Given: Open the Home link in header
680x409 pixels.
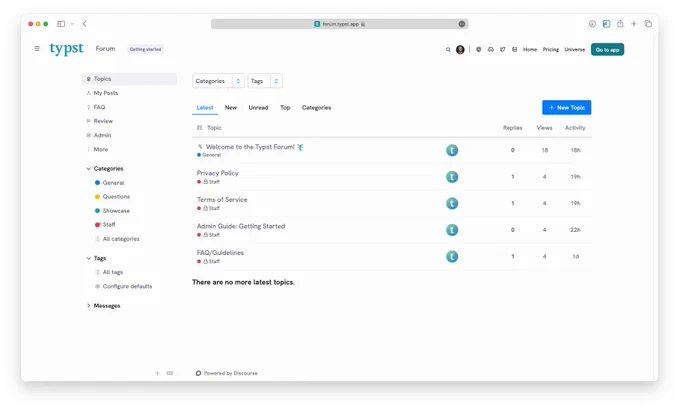Looking at the screenshot, I should pos(530,49).
